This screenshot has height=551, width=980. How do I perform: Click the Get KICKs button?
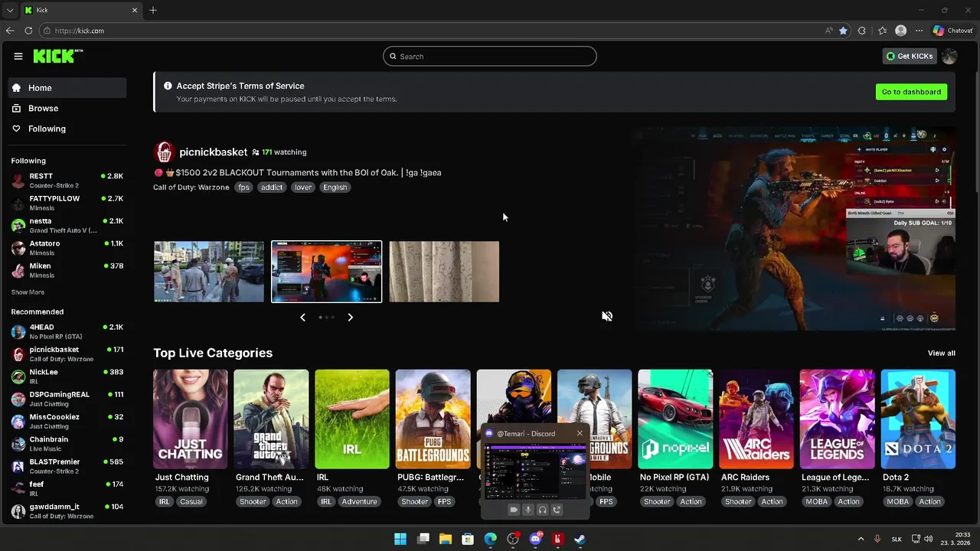pyautogui.click(x=910, y=56)
